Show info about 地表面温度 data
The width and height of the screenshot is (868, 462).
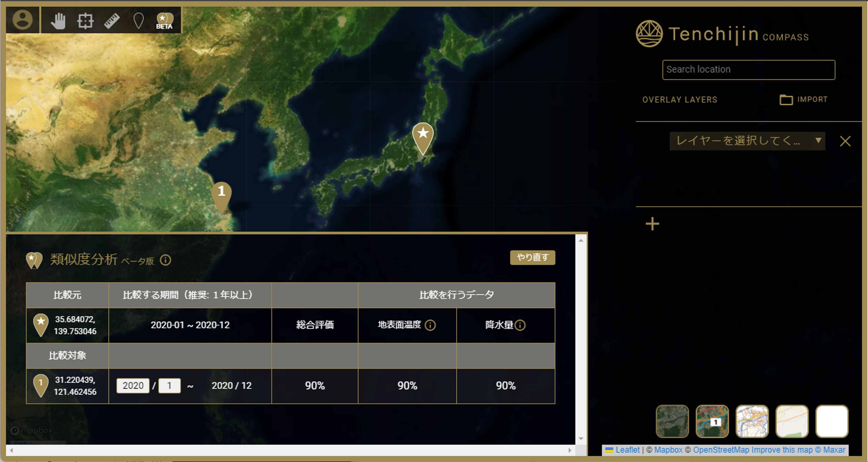pos(430,325)
